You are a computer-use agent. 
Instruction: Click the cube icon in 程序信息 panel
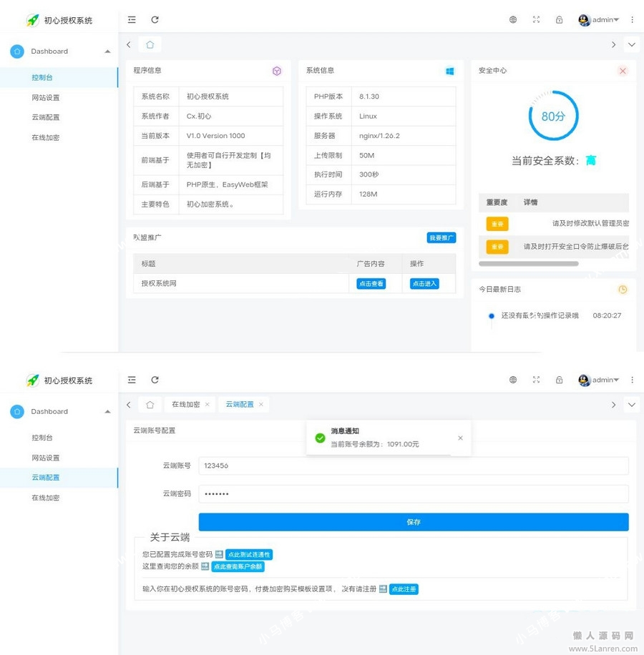[277, 71]
